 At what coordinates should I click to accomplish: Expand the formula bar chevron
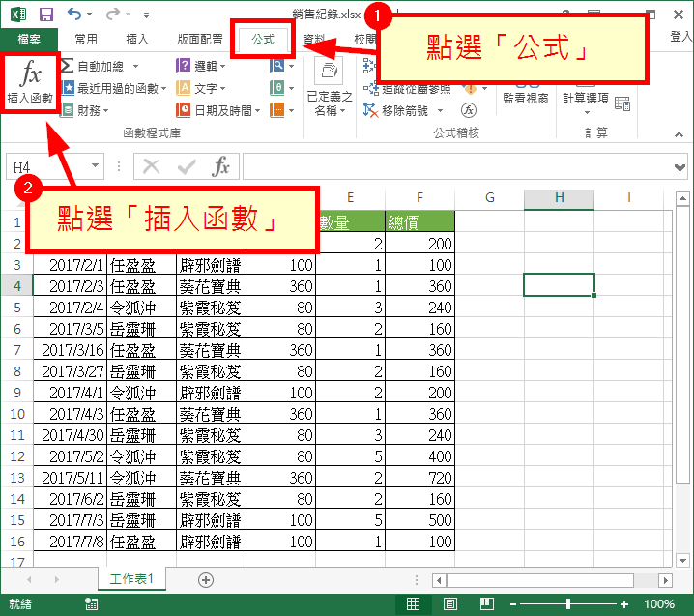tap(680, 167)
